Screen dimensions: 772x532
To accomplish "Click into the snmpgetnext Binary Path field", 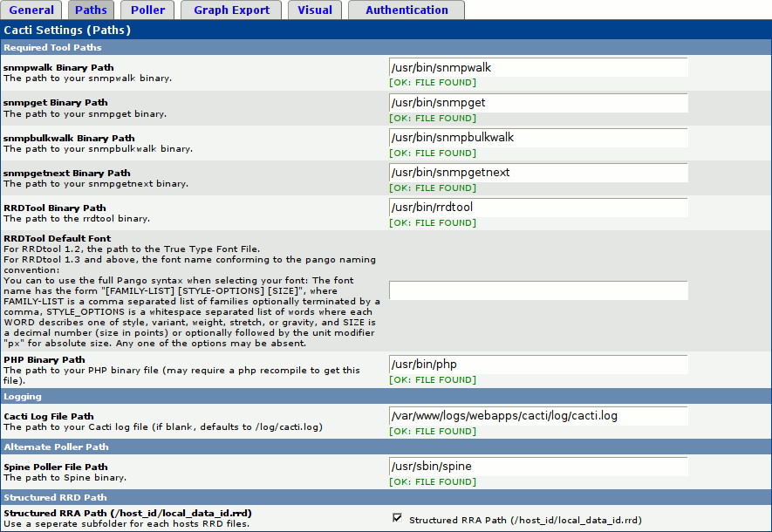I will tap(538, 173).
